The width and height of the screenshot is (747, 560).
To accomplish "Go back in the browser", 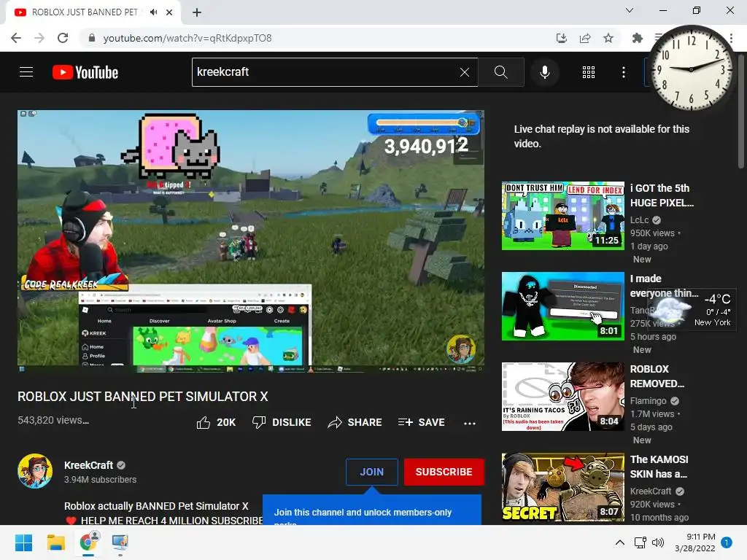I will pos(16,38).
